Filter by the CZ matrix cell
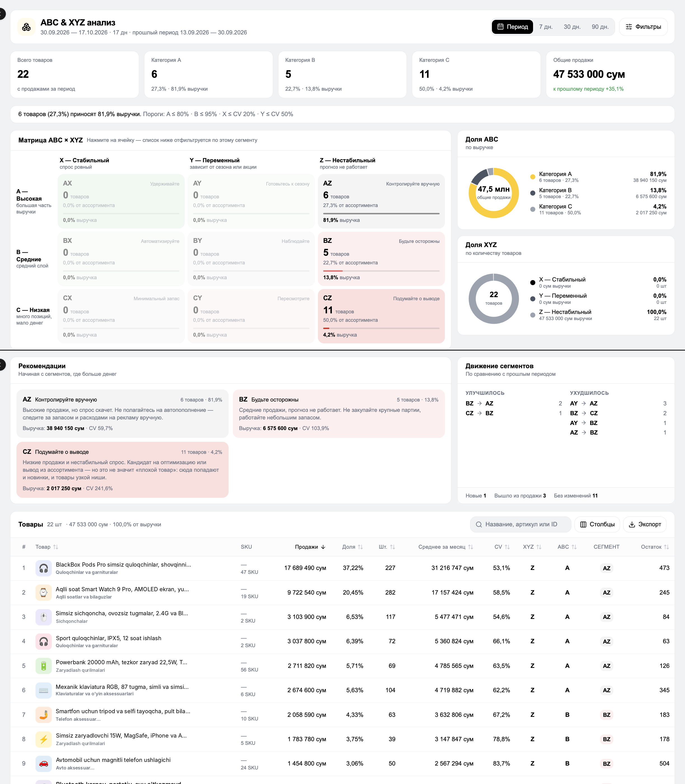Image resolution: width=685 pixels, height=784 pixels. pos(381,316)
